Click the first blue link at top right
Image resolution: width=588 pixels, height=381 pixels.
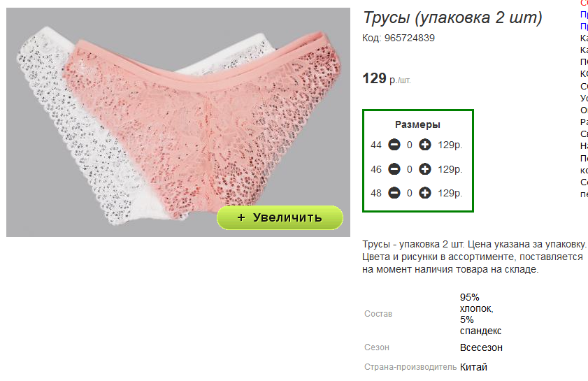(x=584, y=15)
